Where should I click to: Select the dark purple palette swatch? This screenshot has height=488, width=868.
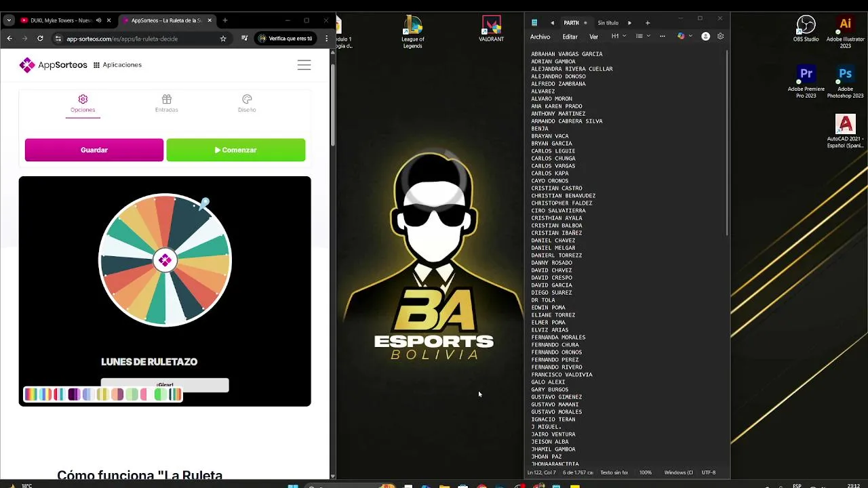click(x=73, y=394)
